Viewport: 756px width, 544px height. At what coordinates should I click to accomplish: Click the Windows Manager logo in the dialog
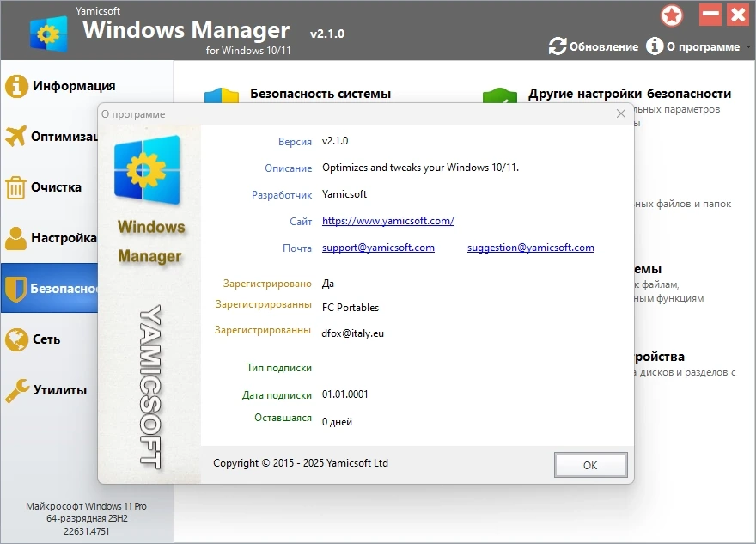click(x=147, y=170)
